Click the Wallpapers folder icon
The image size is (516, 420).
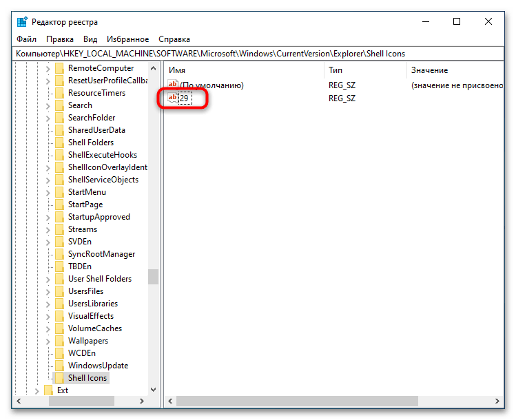[x=59, y=341]
